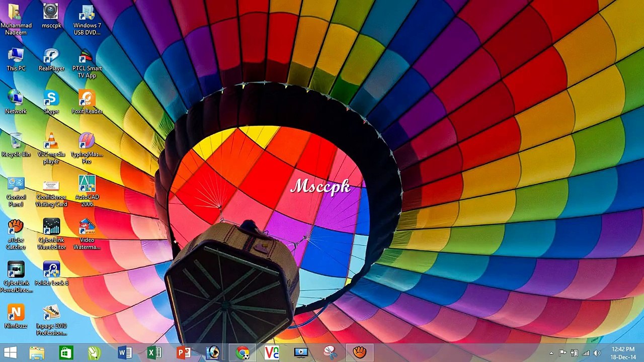Open the Folder Lock 6 shortcut
The width and height of the screenshot is (644, 362).
51,274
